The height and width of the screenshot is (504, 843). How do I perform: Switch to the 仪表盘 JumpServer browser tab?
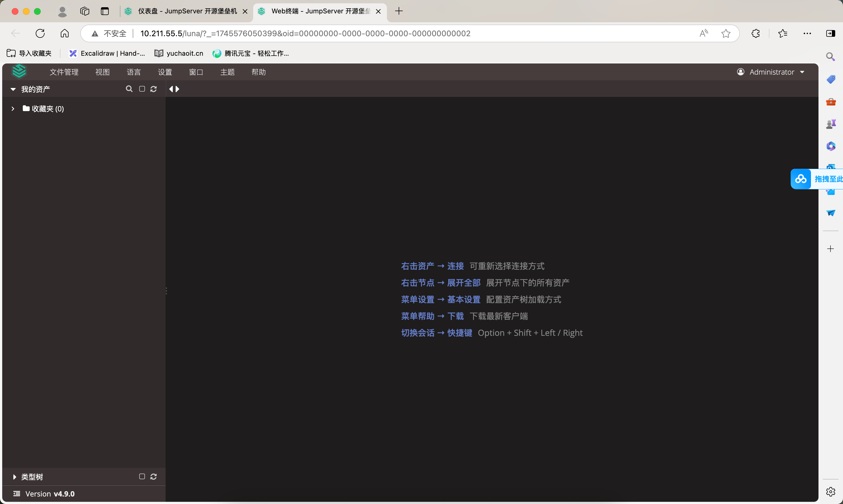point(186,11)
